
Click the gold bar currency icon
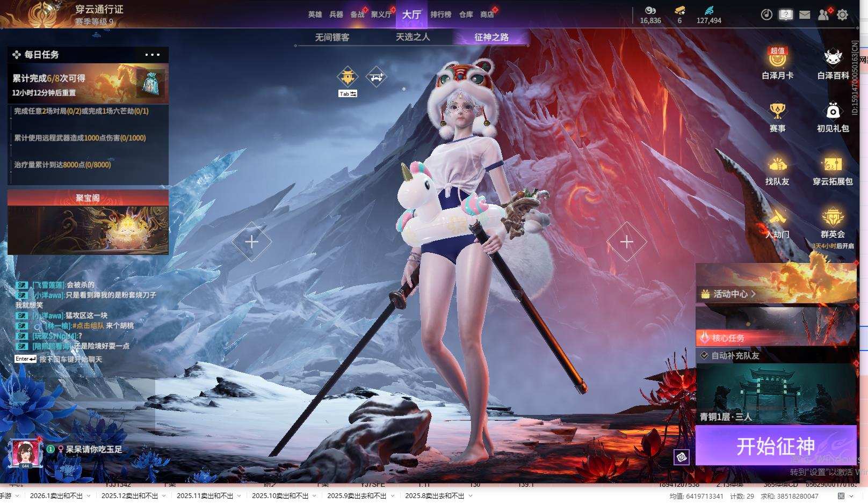[x=679, y=10]
